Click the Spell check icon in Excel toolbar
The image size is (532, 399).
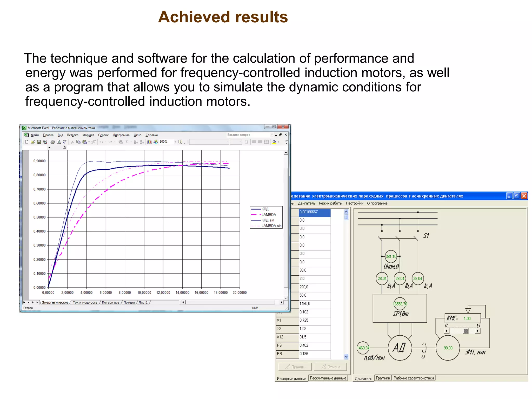click(x=65, y=142)
